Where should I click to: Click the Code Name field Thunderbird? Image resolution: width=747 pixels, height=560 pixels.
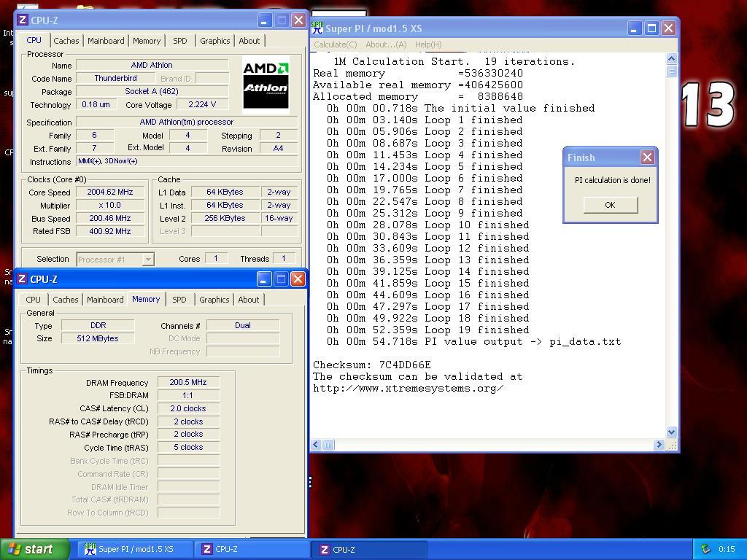[x=116, y=78]
